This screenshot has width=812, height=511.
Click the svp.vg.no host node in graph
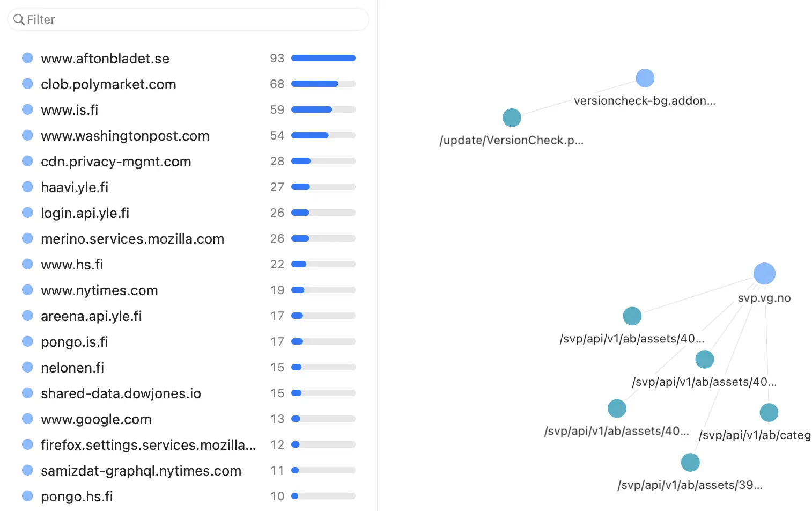(764, 274)
